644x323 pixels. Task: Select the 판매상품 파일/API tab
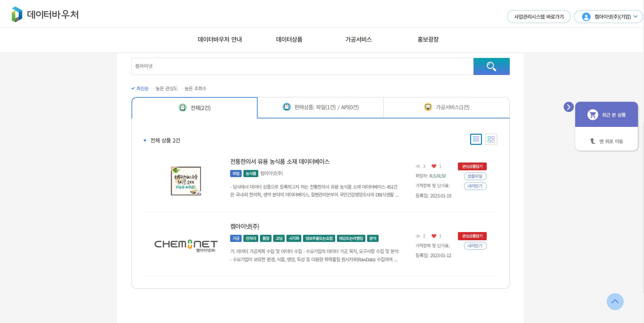pyautogui.click(x=320, y=107)
